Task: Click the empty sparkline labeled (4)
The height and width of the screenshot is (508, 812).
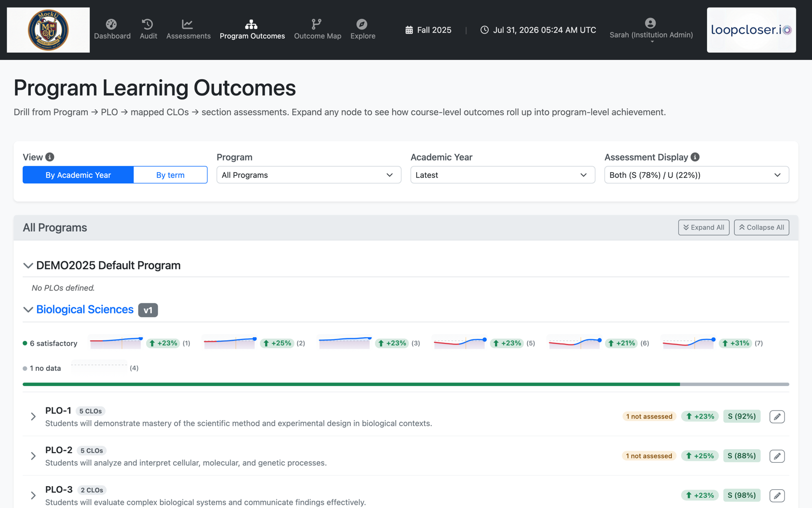Action: tap(99, 367)
